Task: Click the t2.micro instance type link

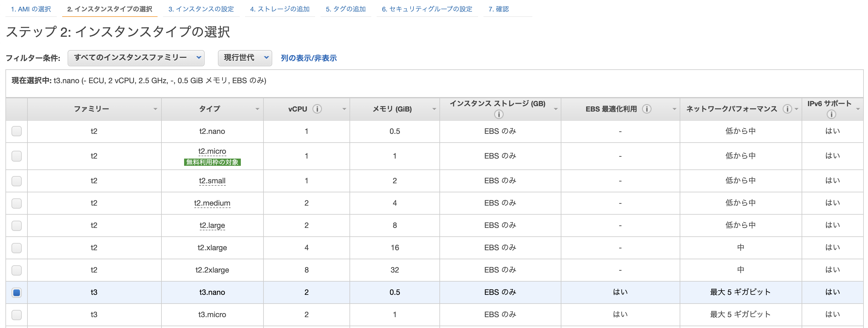Action: pyautogui.click(x=212, y=151)
